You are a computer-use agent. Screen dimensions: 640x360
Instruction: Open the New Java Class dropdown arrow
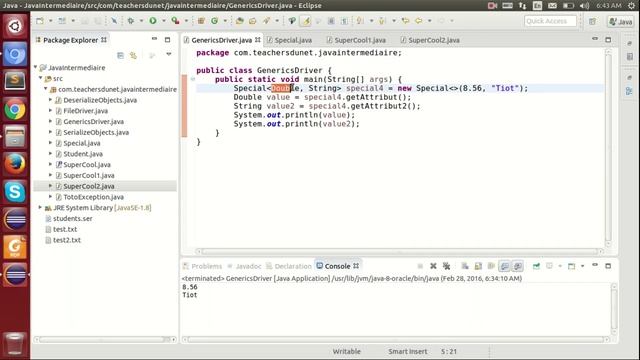(225, 20)
